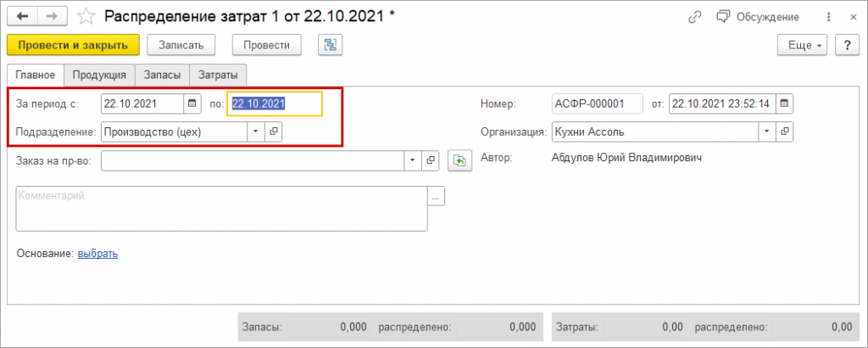Viewport: 868px width, 348px height.
Task: Click the green fill-by-order button
Action: point(460,160)
